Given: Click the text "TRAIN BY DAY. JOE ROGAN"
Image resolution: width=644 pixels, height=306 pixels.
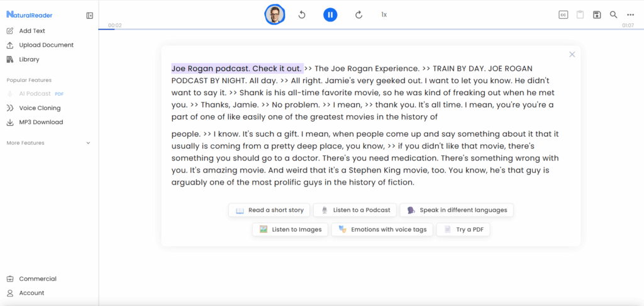Looking at the screenshot, I should coord(482,68).
